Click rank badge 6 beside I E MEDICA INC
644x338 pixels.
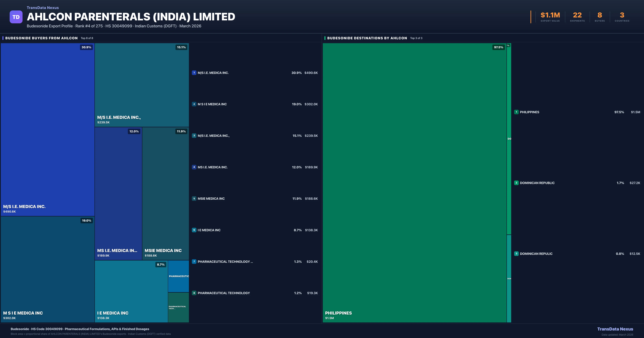[194, 230]
